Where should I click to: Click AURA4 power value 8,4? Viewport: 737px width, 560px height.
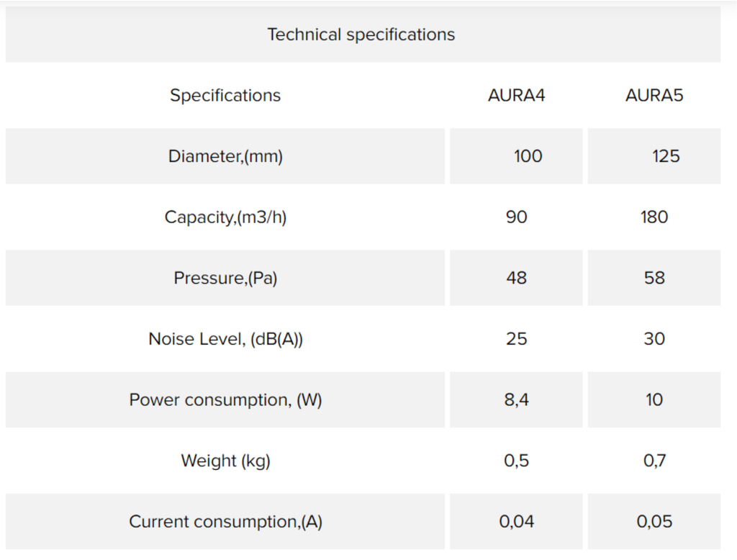coord(516,399)
